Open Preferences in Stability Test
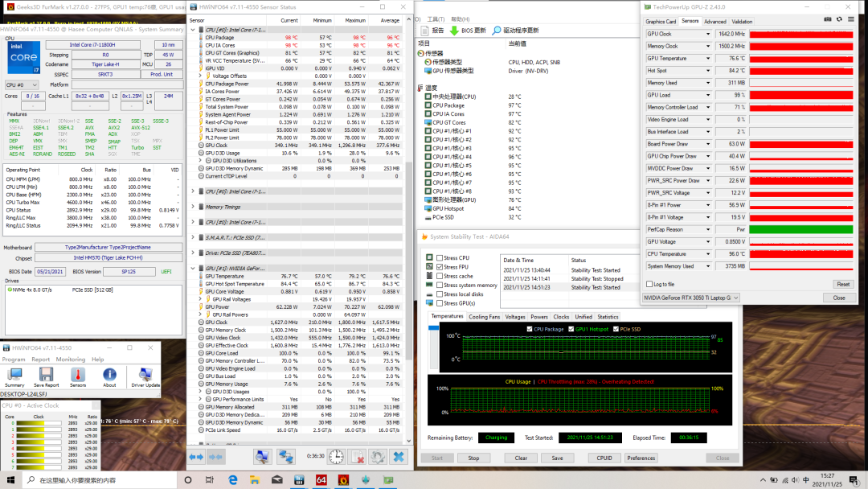 click(x=641, y=458)
